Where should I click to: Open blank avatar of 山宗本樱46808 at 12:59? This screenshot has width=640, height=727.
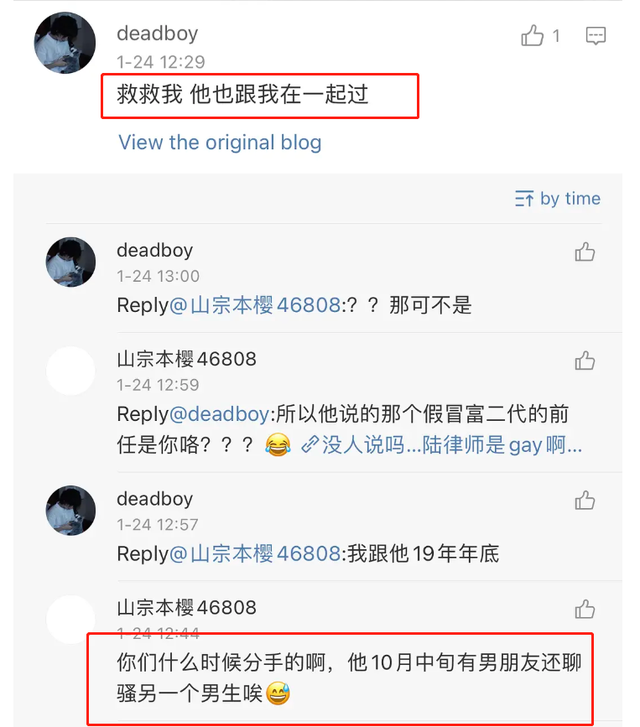click(x=70, y=371)
